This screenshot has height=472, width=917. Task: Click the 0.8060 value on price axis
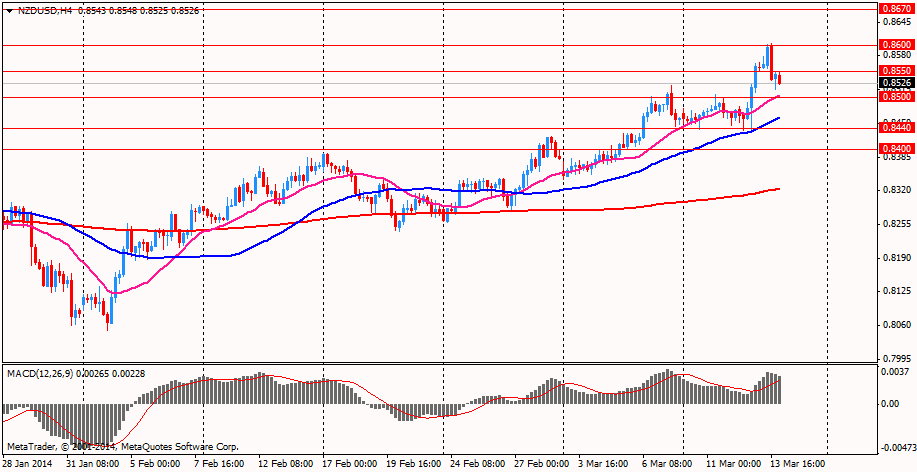(x=896, y=325)
